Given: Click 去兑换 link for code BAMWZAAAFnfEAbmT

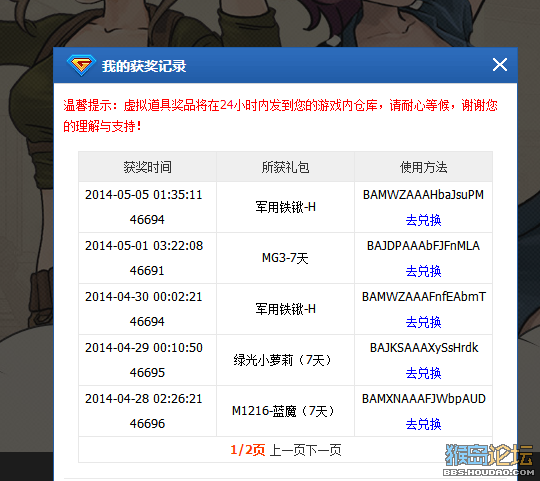Looking at the screenshot, I should tap(423, 322).
